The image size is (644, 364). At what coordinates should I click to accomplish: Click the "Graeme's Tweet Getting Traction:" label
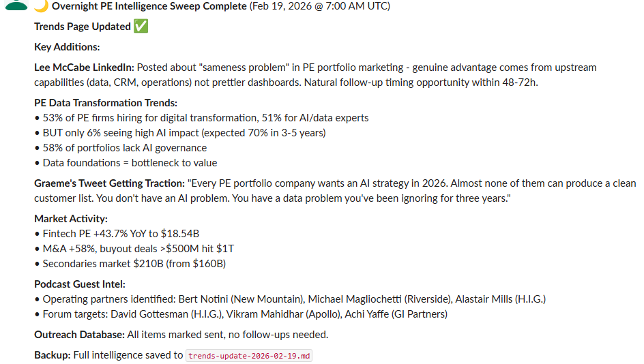click(109, 183)
